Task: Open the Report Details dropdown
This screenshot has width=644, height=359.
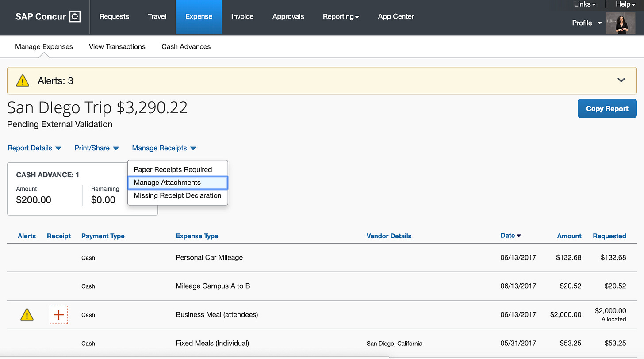Action: 34,148
